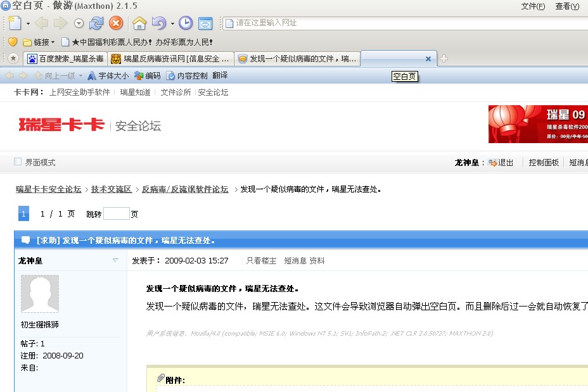Screen dimensions: 588x392
Task: Open the 中国福利彩票 bookmark
Action: click(137, 42)
